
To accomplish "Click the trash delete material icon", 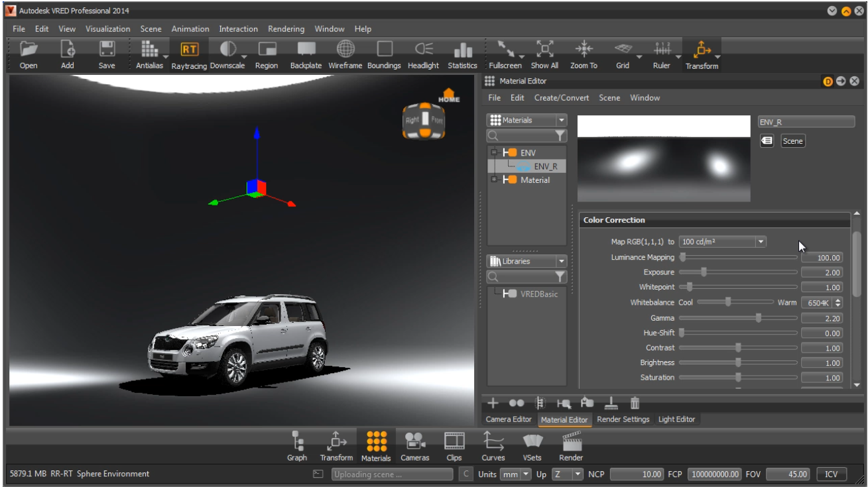I will (635, 403).
